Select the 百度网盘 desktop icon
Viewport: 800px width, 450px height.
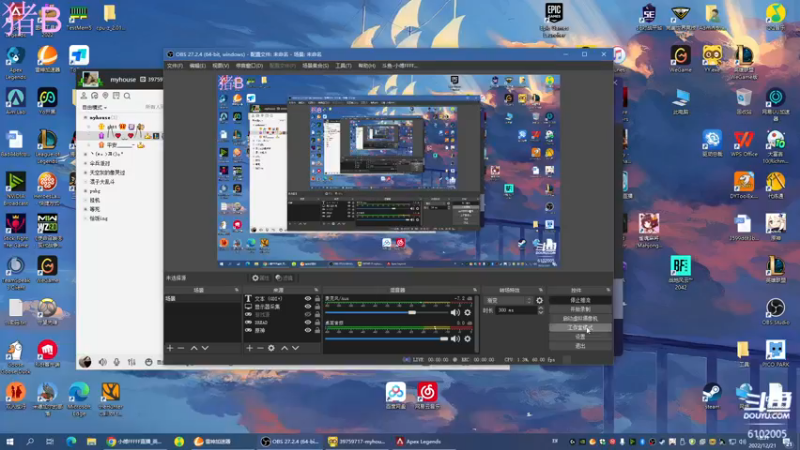point(396,395)
